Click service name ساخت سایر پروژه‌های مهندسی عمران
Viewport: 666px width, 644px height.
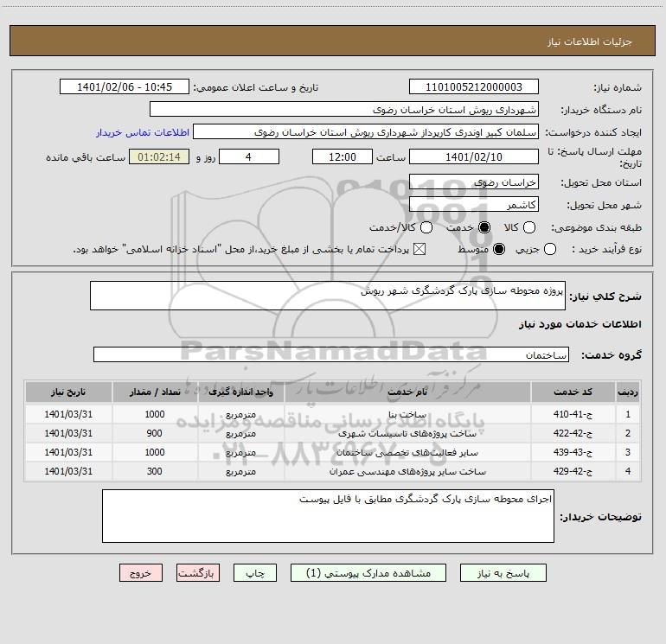[407, 471]
